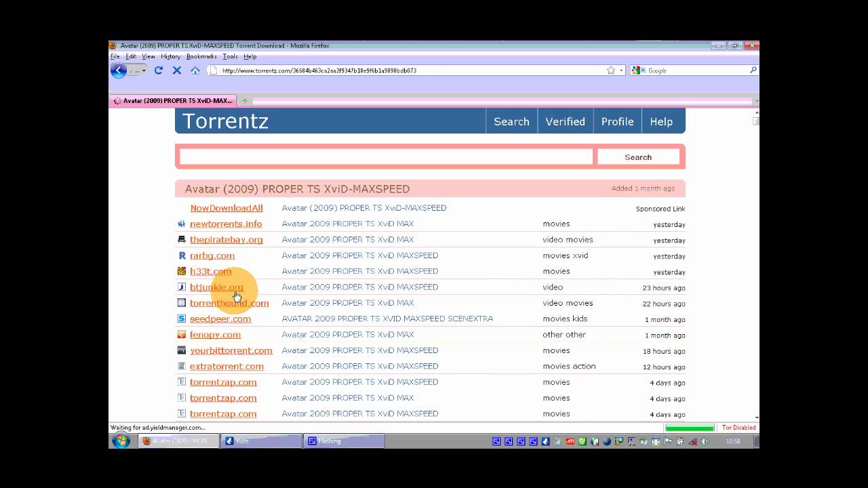Open the newtorrents.info link
Viewport: 868px width, 488px height.
point(226,224)
